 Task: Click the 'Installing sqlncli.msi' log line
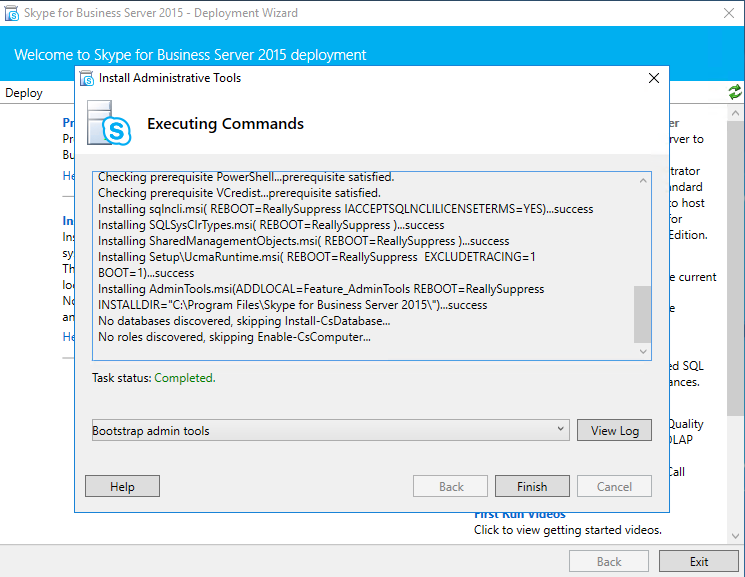coord(345,209)
